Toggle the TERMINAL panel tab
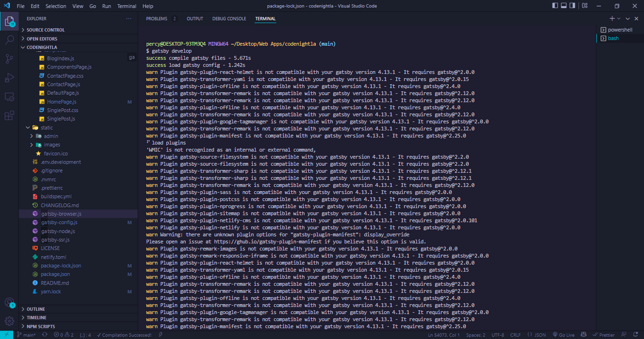This screenshot has width=644, height=339. [x=265, y=19]
